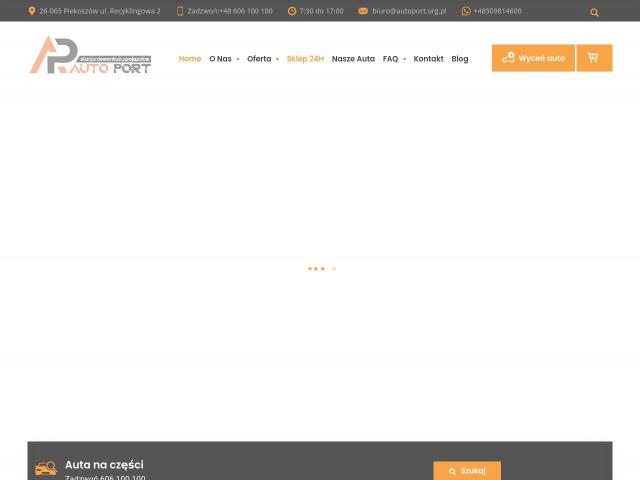Open search with the magnifier icon
The image size is (640, 480).
pyautogui.click(x=594, y=13)
